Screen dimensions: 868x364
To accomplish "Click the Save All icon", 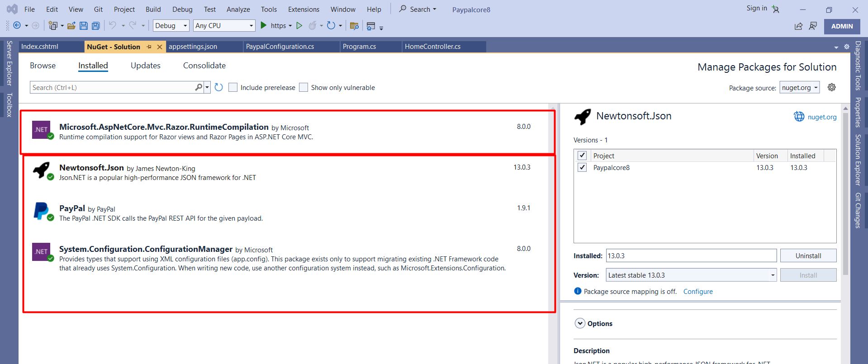I will [x=96, y=26].
